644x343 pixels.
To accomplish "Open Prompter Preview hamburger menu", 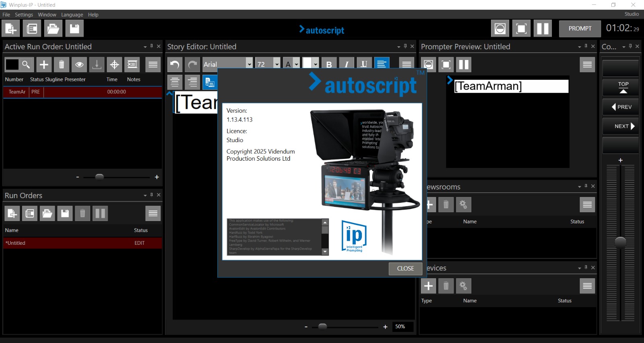I will pyautogui.click(x=587, y=64).
